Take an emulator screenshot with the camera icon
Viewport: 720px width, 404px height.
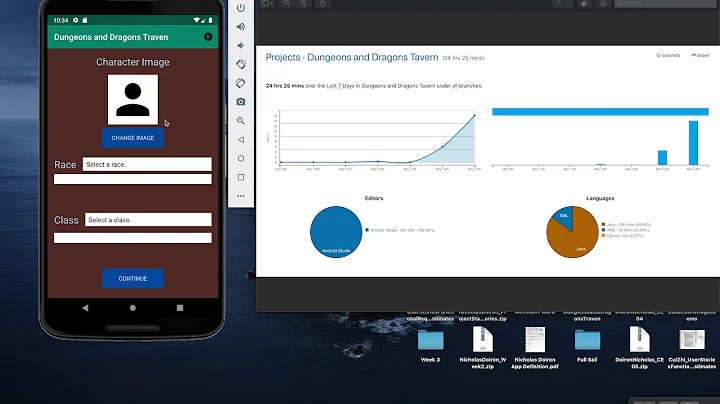[241, 101]
